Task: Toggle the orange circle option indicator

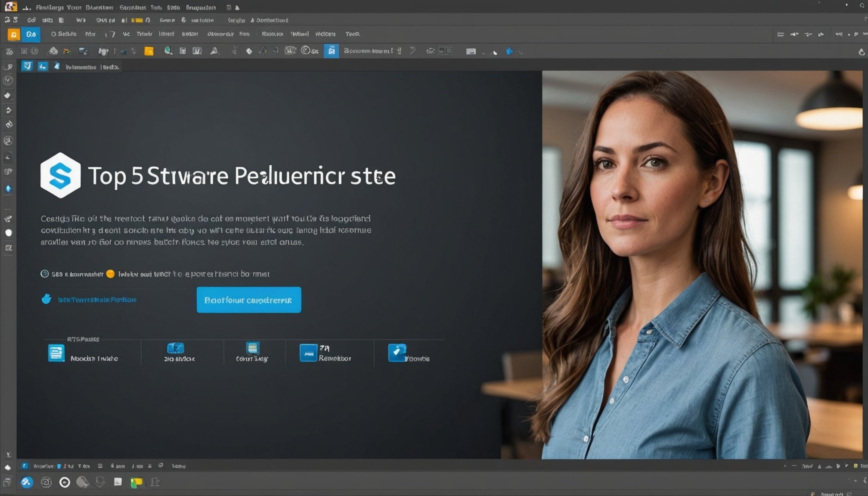Action: [x=110, y=274]
